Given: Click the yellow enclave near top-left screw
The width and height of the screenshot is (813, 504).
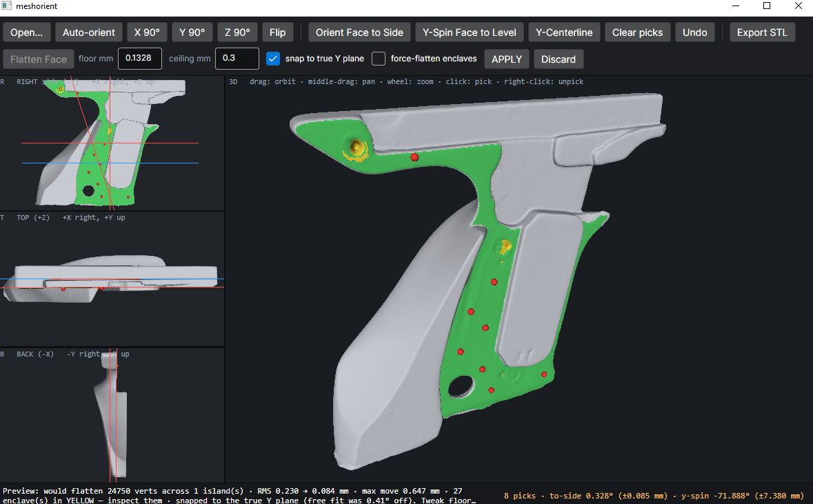Looking at the screenshot, I should point(357,150).
